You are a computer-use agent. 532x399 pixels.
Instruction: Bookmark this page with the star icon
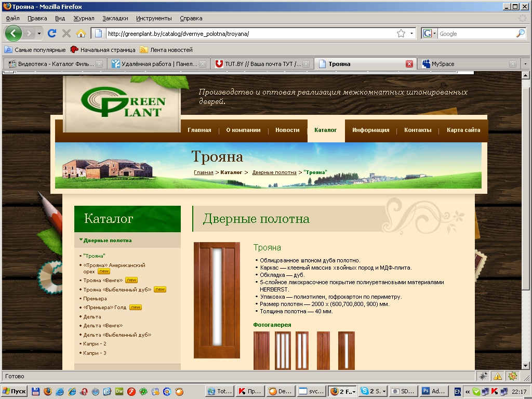[401, 33]
